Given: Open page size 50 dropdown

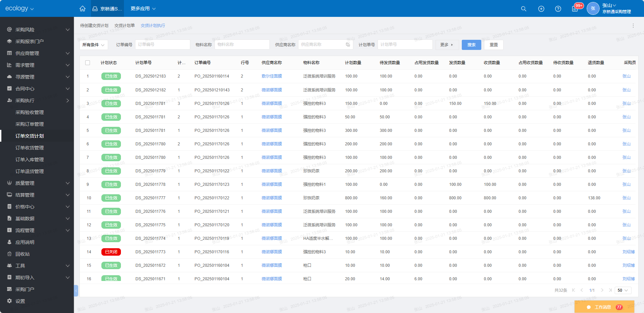Looking at the screenshot, I should [623, 290].
